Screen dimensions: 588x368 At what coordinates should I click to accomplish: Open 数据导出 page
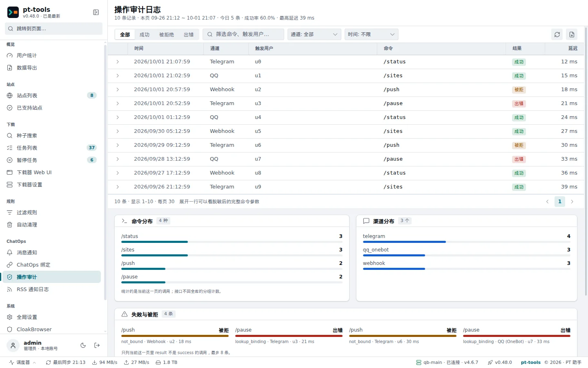pos(52,67)
